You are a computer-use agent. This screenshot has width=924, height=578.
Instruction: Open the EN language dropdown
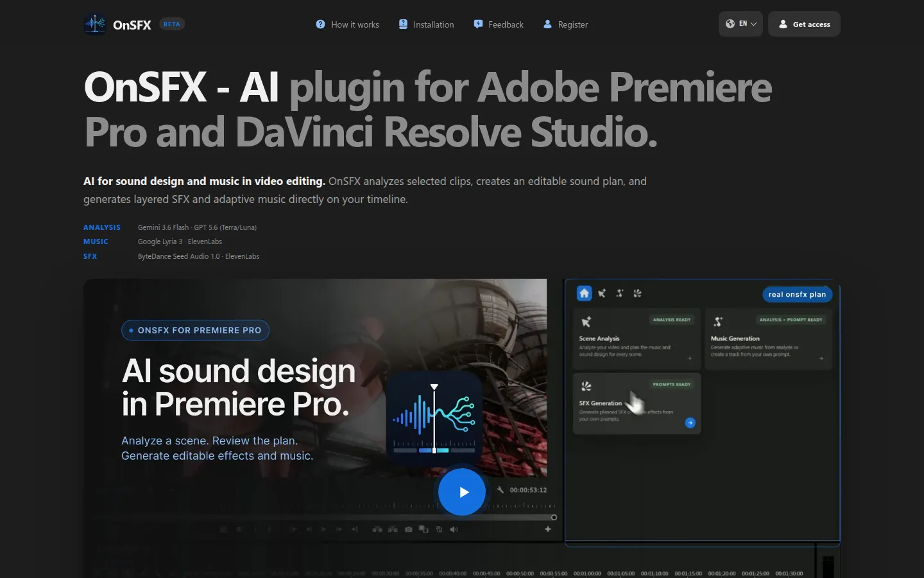pos(740,24)
